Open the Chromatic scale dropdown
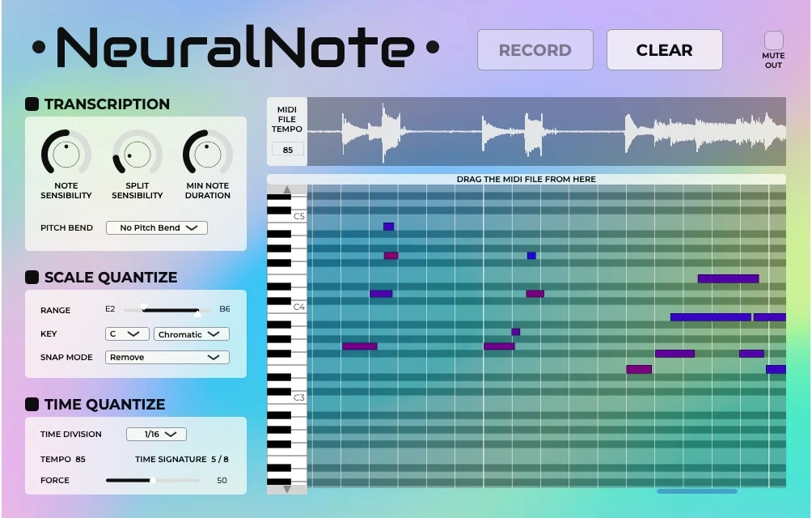Screen dimensions: 812x518 [x=192, y=334]
